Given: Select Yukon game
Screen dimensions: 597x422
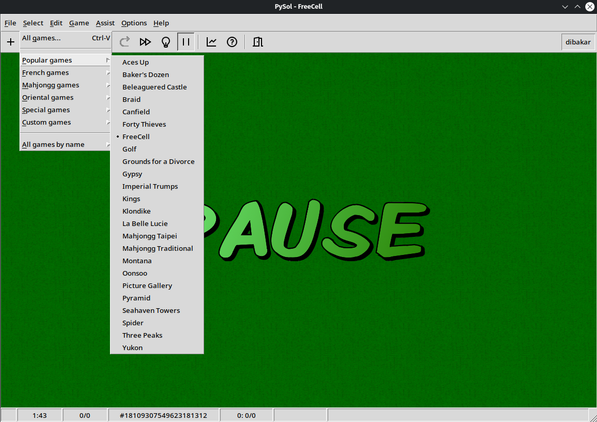Looking at the screenshot, I should tap(157, 348).
